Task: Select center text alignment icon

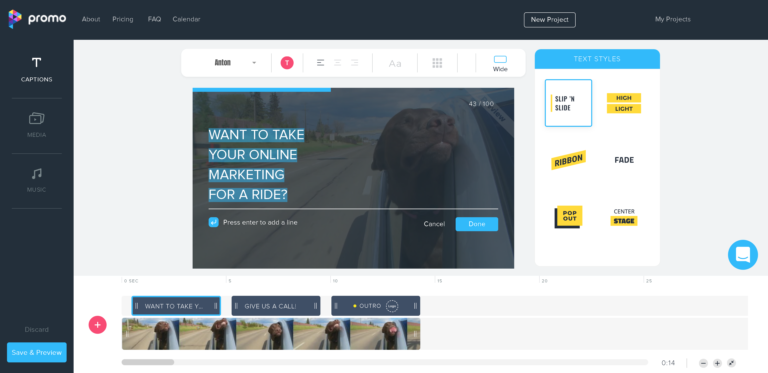Action: [x=337, y=63]
